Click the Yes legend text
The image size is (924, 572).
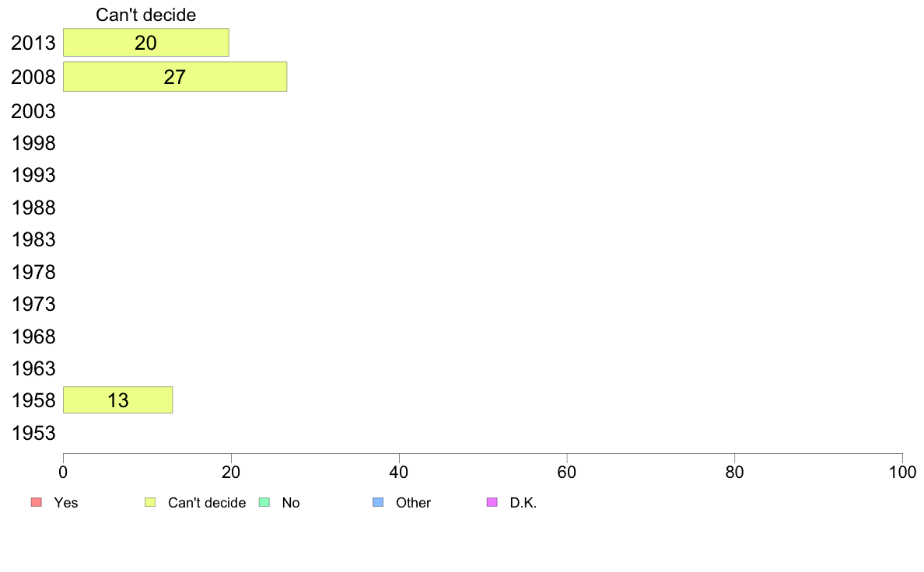66,503
